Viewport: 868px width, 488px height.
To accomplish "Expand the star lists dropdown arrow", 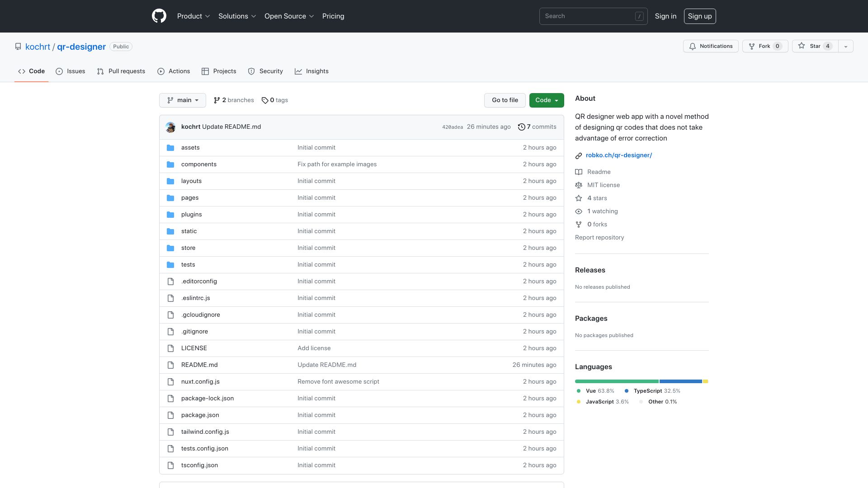I will [x=846, y=46].
